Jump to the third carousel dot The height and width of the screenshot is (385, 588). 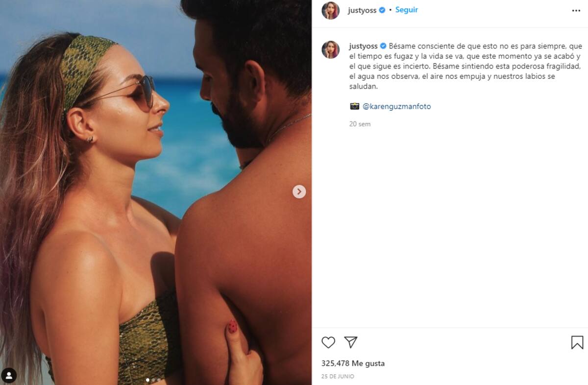tap(159, 380)
